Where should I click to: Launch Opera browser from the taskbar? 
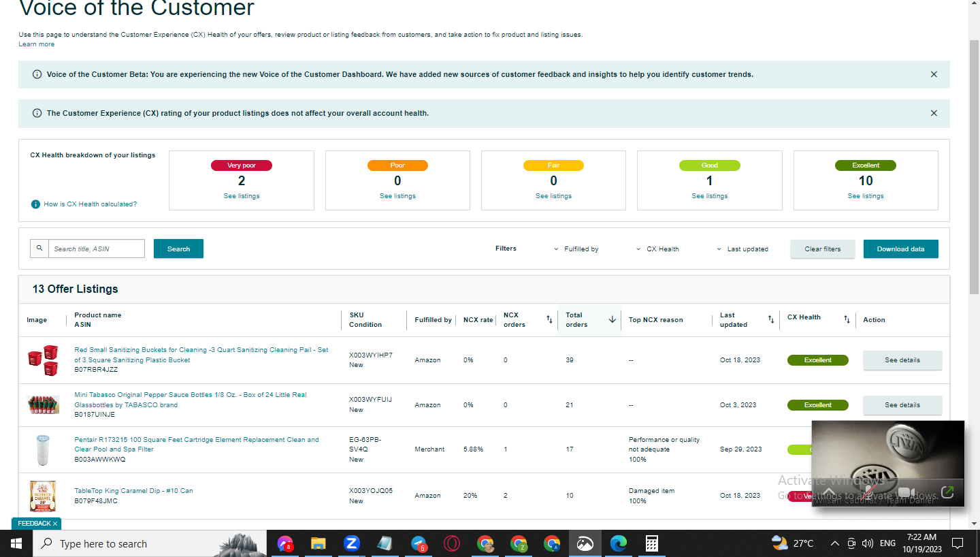[452, 543]
